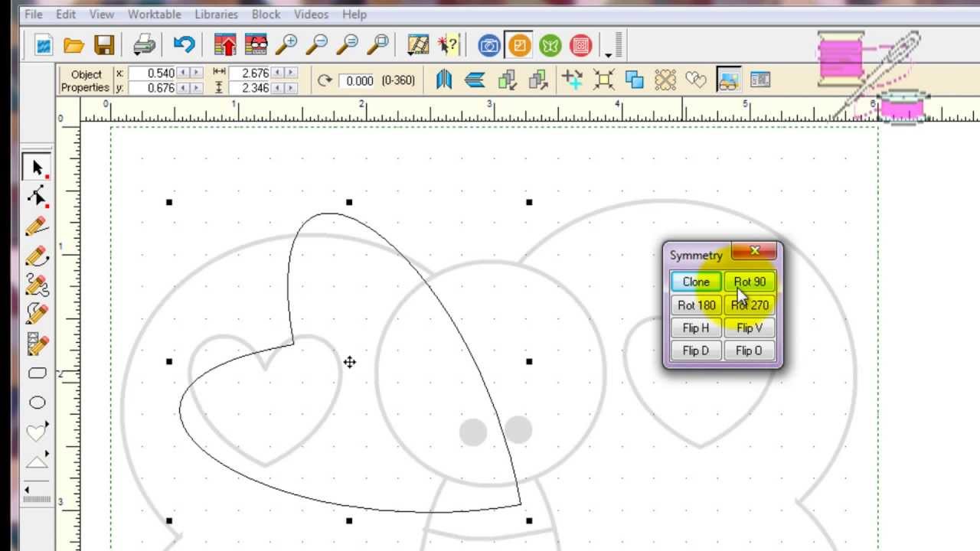The width and height of the screenshot is (980, 551).
Task: Select the Swath pencil tool
Action: pos(37,344)
